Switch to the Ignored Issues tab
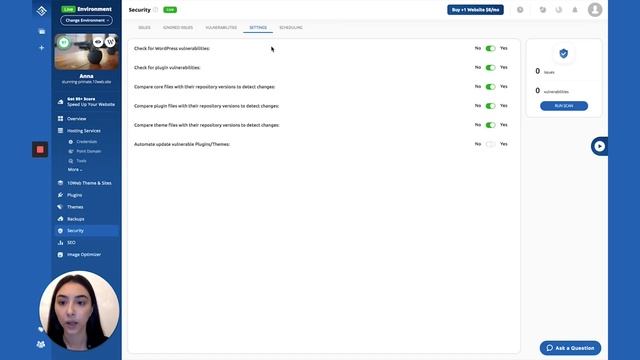Viewport: 640px width, 360px height. (178, 27)
